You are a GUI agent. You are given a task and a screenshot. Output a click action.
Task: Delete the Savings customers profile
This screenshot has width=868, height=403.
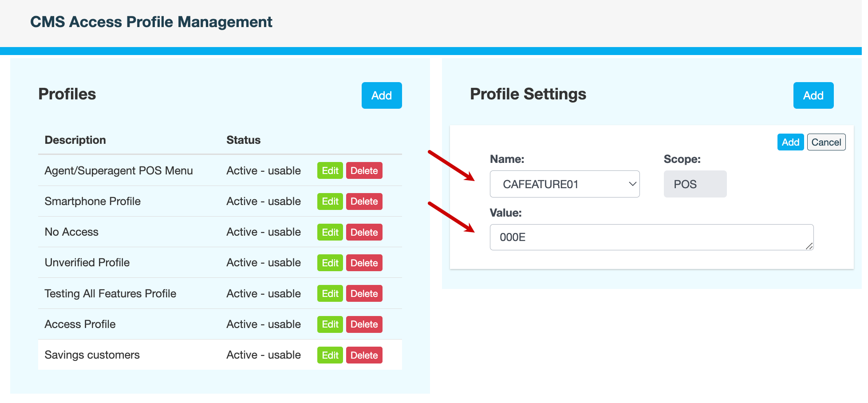(x=364, y=355)
